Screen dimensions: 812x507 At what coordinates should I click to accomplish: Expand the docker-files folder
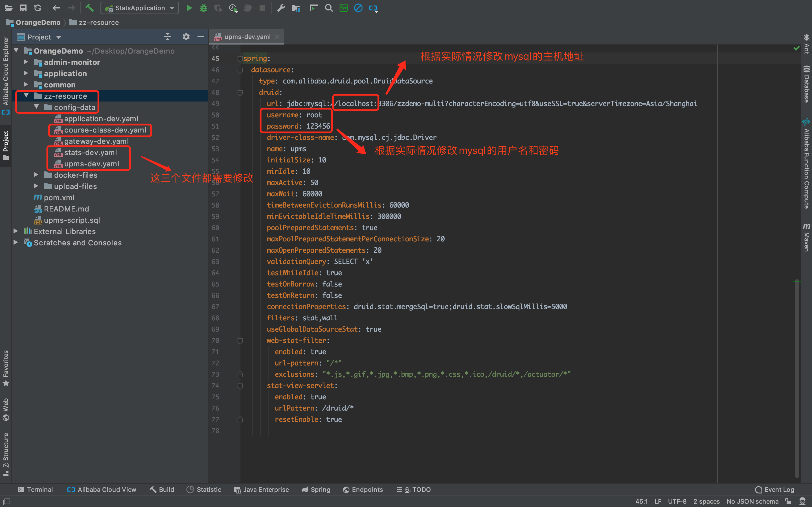(36, 175)
